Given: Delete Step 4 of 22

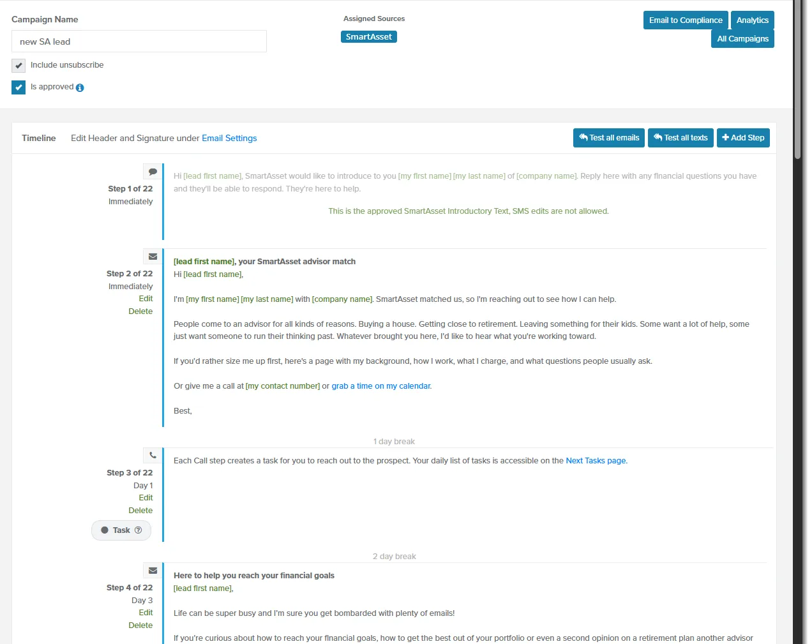Looking at the screenshot, I should (140, 625).
